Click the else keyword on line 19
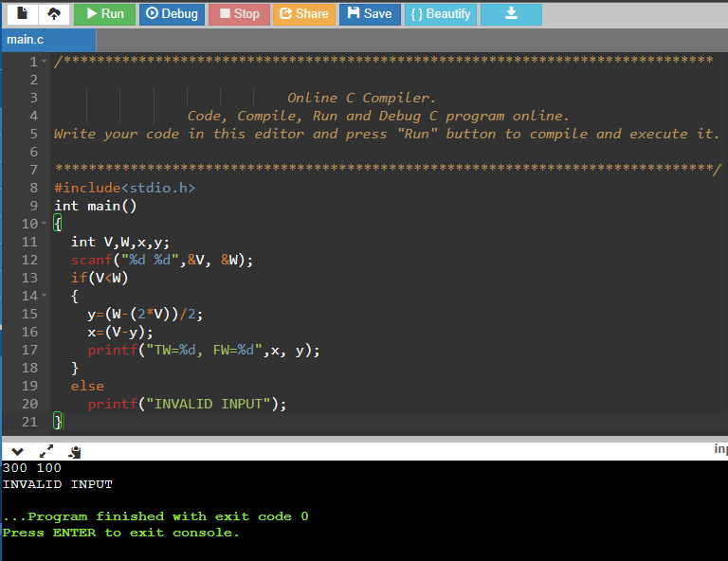The image size is (728, 561). (x=87, y=386)
